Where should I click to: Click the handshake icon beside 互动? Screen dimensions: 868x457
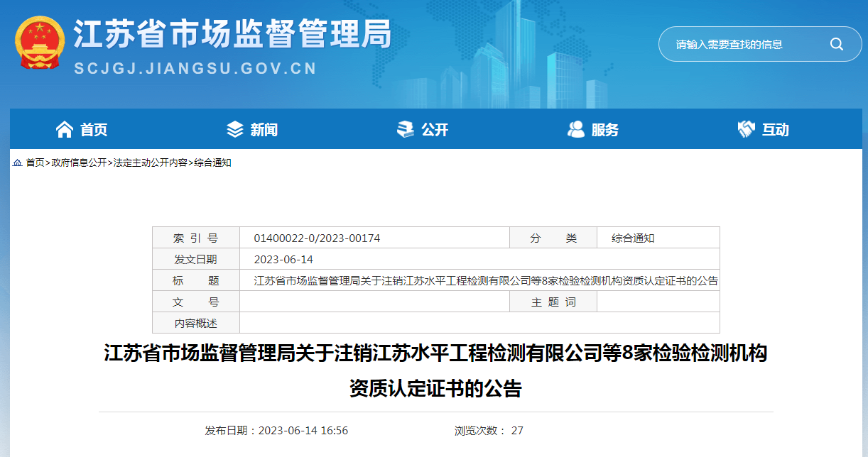[x=746, y=129]
